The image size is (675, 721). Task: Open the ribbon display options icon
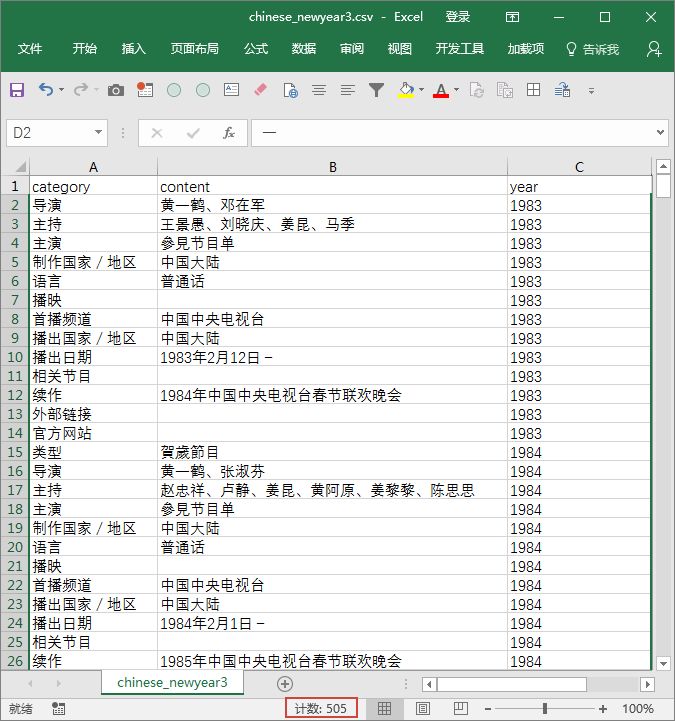(x=512, y=17)
